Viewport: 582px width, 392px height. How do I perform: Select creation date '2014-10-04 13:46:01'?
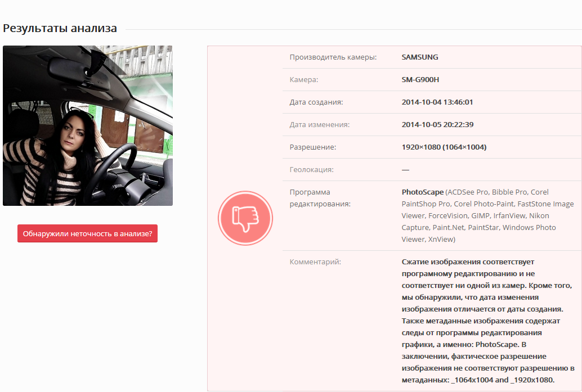click(437, 102)
